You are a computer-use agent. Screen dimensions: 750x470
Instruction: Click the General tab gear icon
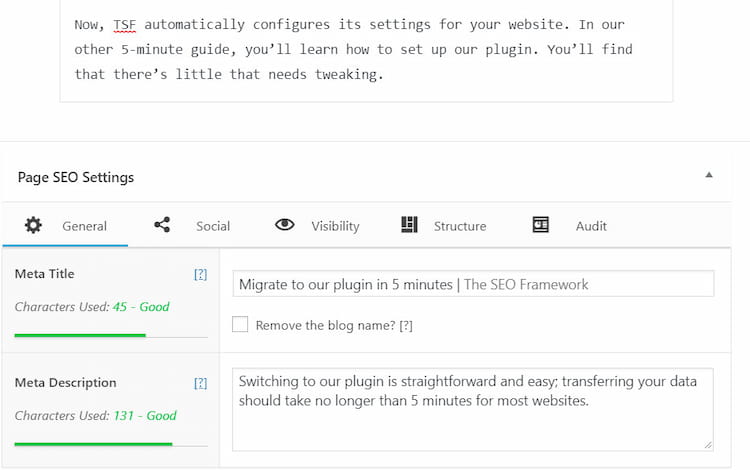pyautogui.click(x=33, y=225)
